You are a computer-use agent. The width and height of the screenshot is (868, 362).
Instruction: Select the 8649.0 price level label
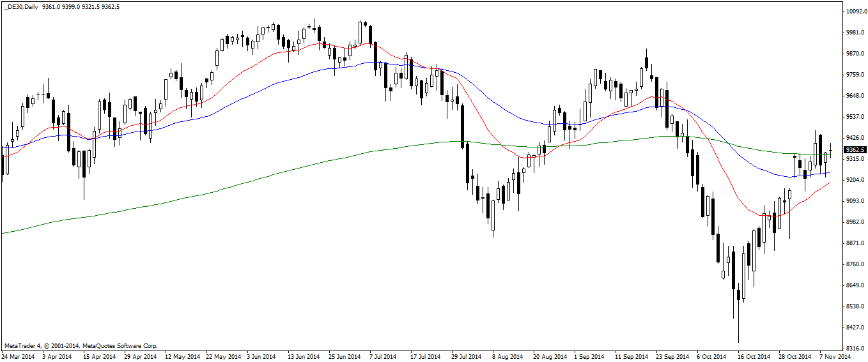[855, 285]
